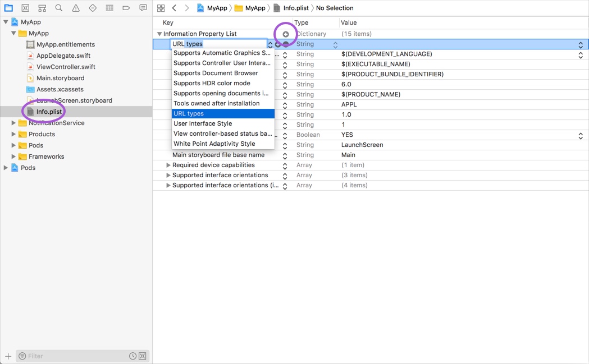The height and width of the screenshot is (364, 589).
Task: Collapse the MyApp project root
Action: point(6,22)
